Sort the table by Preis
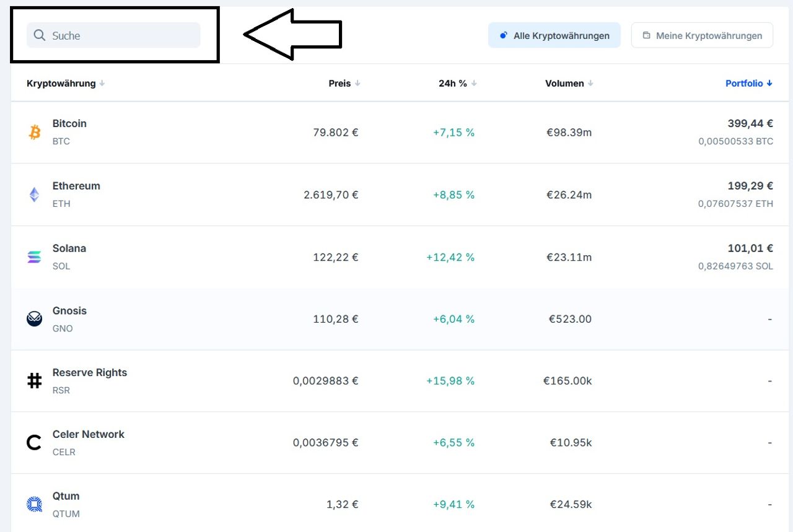The image size is (793, 532). click(x=340, y=84)
